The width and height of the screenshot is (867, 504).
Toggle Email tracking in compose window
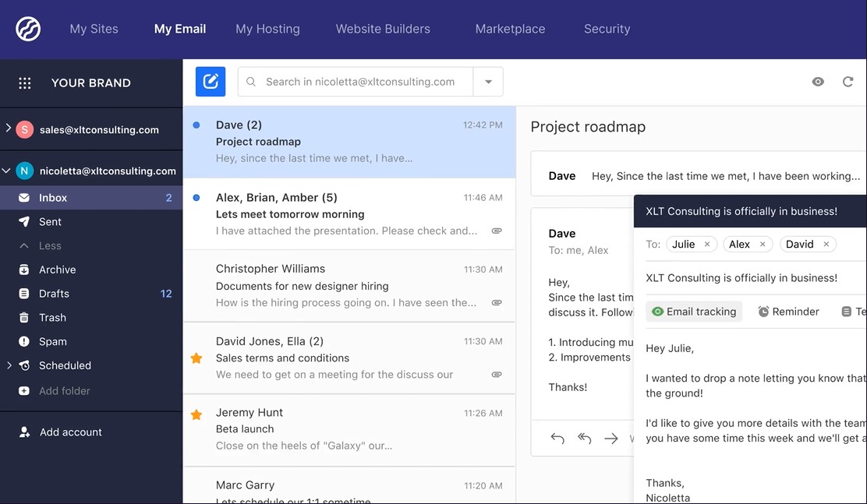694,312
